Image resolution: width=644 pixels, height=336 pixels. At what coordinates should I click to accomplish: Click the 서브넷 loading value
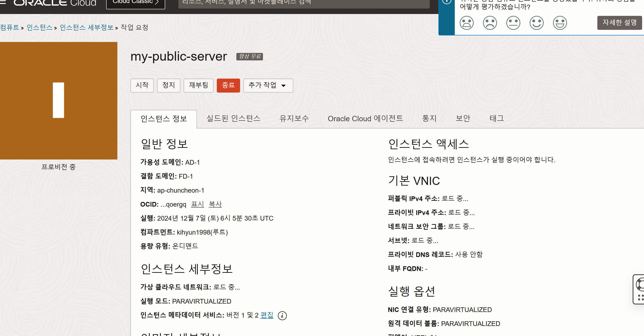pos(424,241)
